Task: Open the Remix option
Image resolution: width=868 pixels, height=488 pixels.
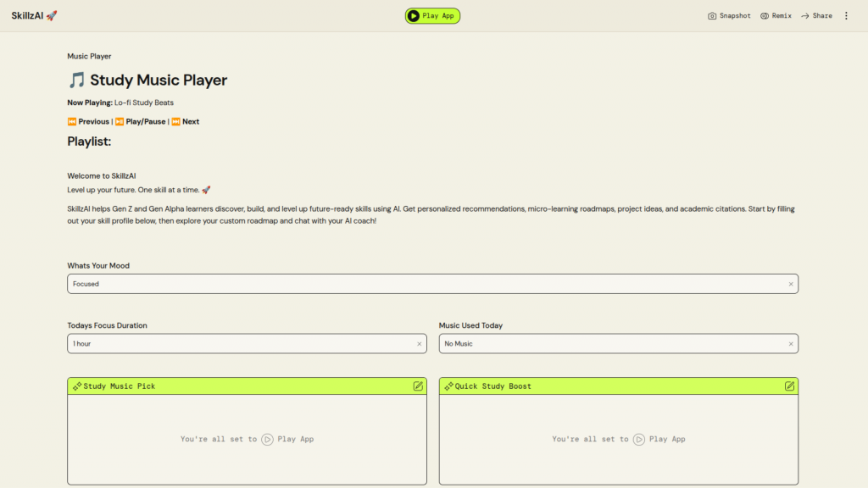Action: pyautogui.click(x=776, y=16)
